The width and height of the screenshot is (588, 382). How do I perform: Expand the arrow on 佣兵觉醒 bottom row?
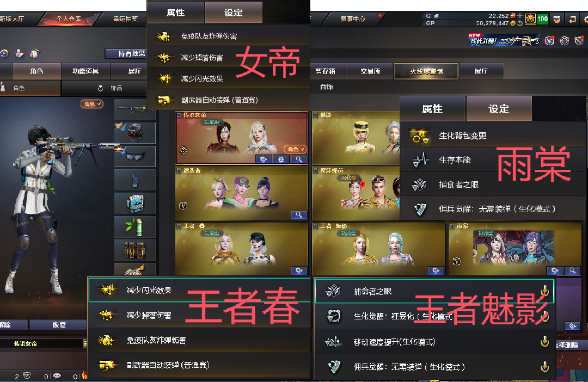[x=544, y=366]
